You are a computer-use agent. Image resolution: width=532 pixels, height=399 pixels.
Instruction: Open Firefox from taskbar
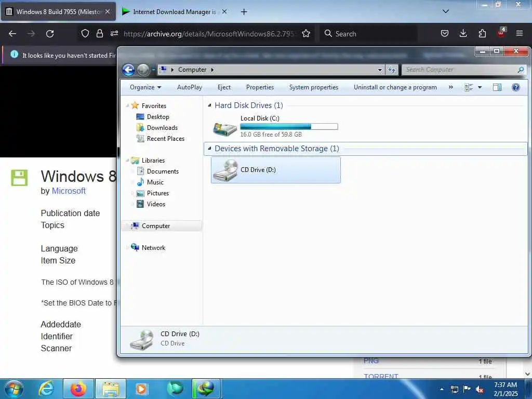point(78,389)
